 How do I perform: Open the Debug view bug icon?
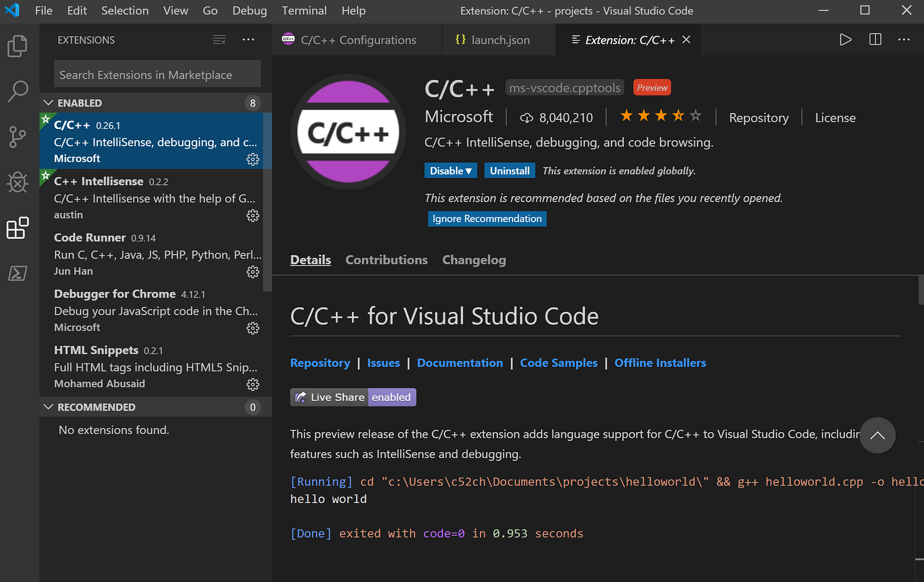(x=18, y=182)
